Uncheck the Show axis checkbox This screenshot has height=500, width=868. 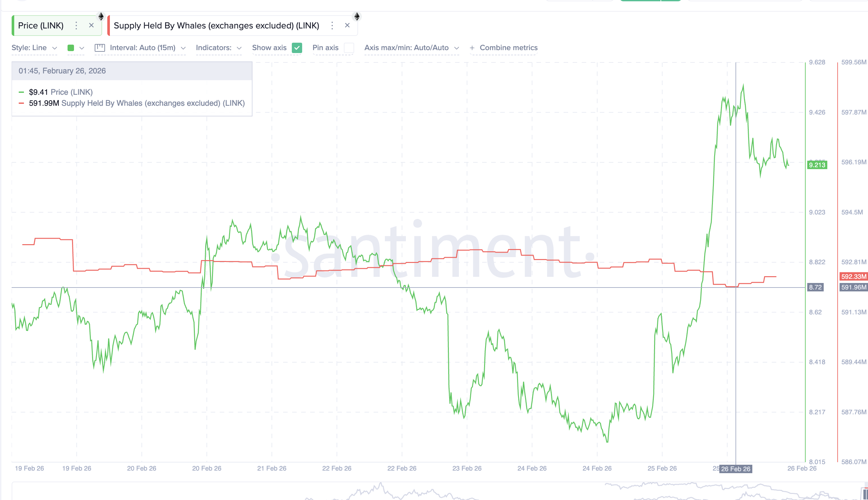[x=297, y=48]
